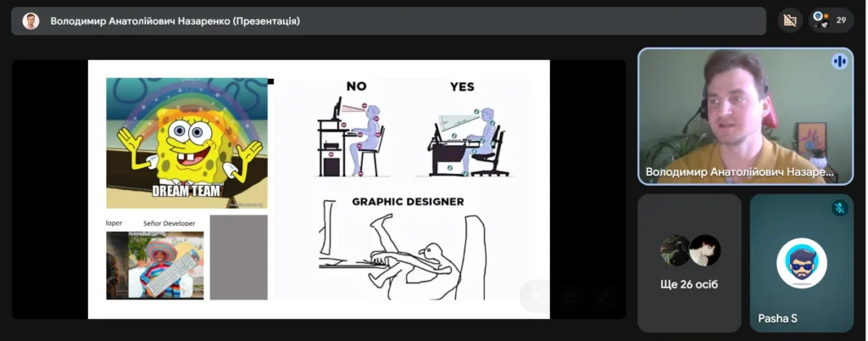Click the faded pop-out icon on the presentation

pyautogui.click(x=570, y=296)
